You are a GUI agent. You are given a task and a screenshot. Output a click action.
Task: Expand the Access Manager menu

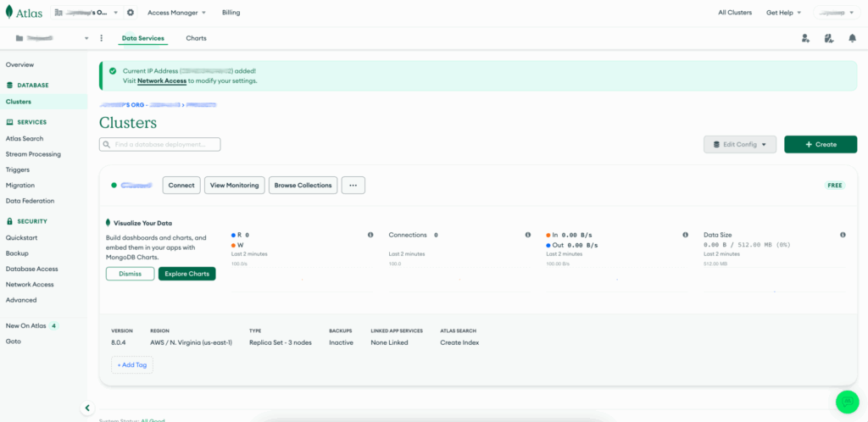(x=176, y=12)
